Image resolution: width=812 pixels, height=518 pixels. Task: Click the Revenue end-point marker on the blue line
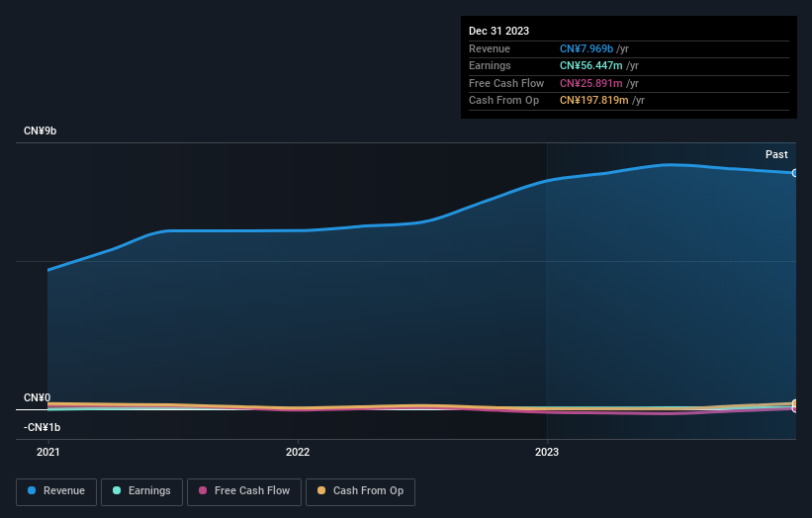[795, 173]
